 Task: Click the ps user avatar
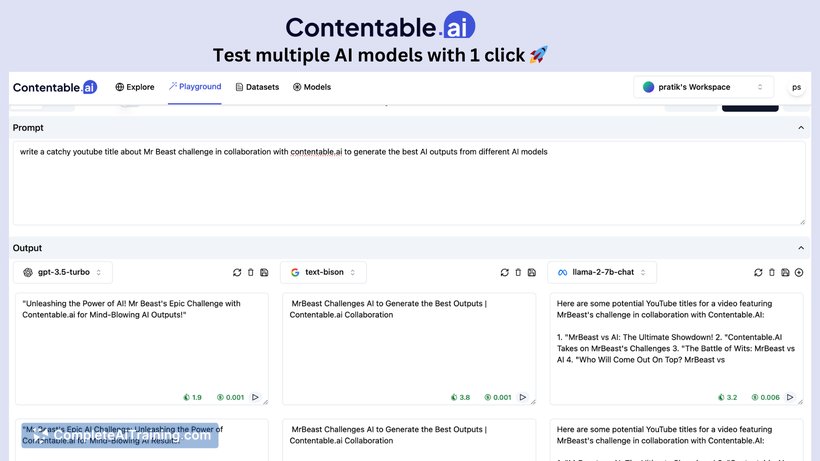(x=796, y=87)
